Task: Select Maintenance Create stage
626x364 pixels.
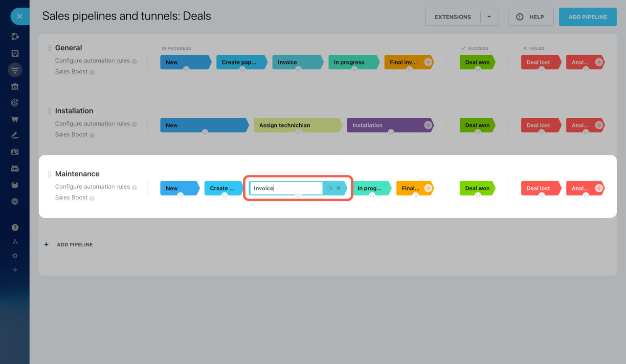Action: (x=224, y=188)
